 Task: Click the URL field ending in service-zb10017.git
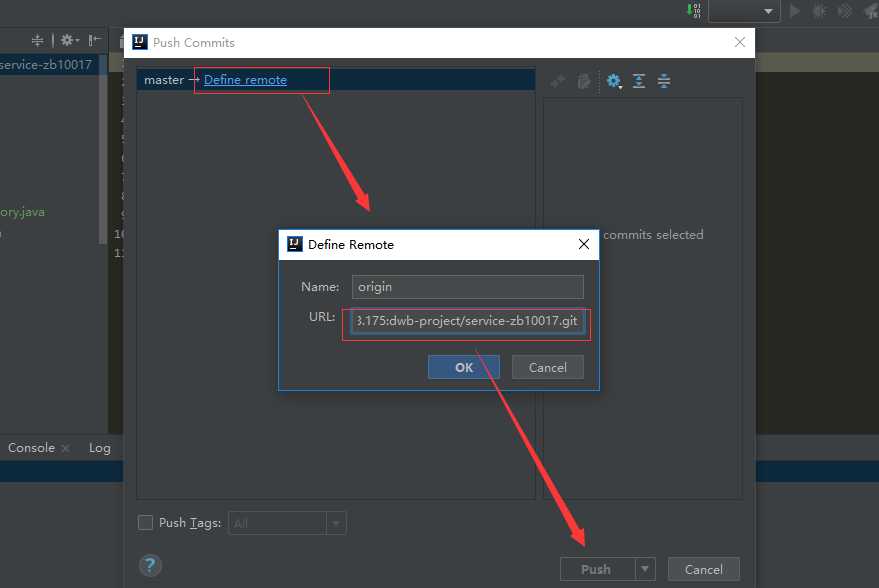tap(468, 321)
